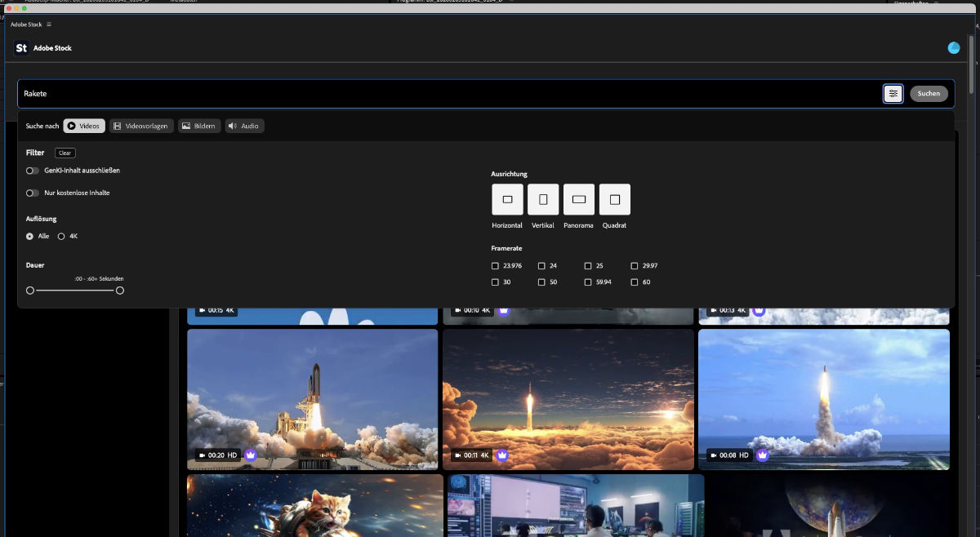980x537 pixels.
Task: Click the Suchen button
Action: 929,94
